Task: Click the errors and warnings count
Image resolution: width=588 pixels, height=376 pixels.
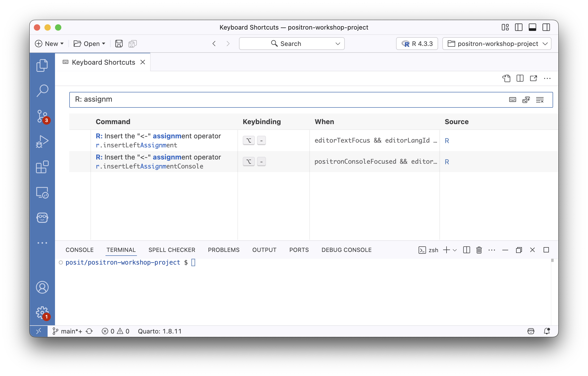Action: (x=116, y=331)
